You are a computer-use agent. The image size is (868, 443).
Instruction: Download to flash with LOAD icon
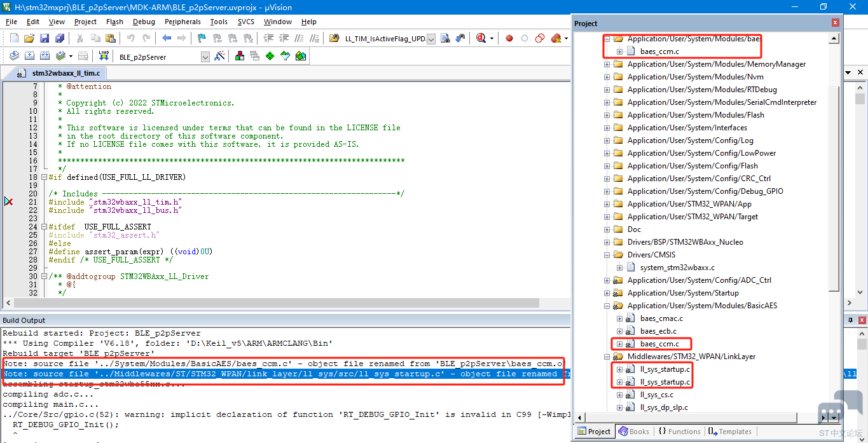click(104, 56)
